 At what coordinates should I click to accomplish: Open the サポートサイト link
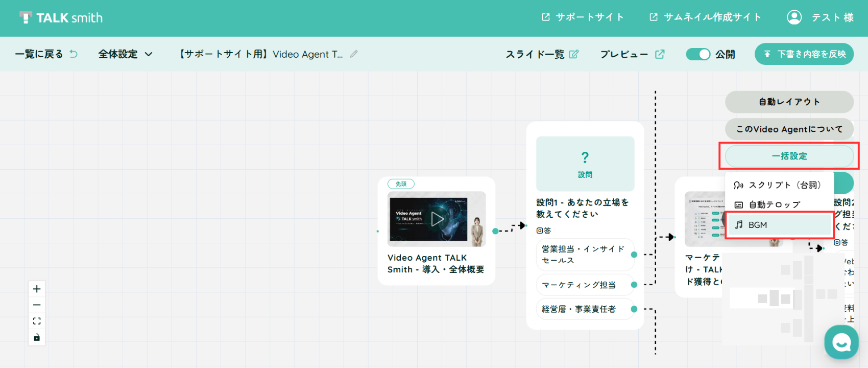click(x=583, y=17)
